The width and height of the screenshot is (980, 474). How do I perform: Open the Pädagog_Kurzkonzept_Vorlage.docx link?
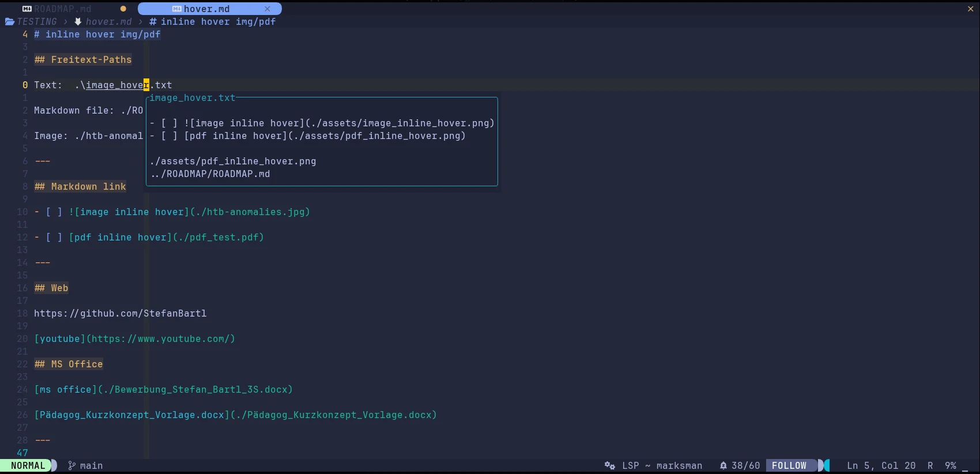click(x=235, y=415)
